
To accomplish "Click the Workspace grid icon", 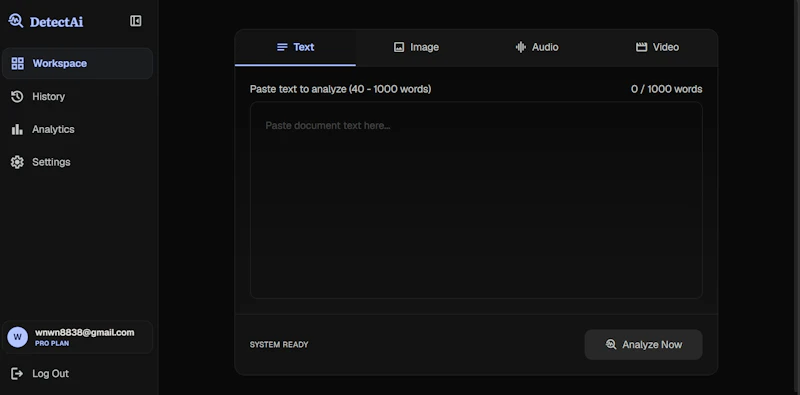I will pos(17,63).
